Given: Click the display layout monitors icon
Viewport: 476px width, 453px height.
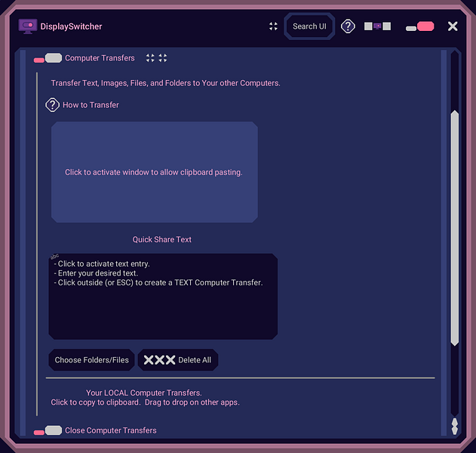Looking at the screenshot, I should click(x=377, y=26).
